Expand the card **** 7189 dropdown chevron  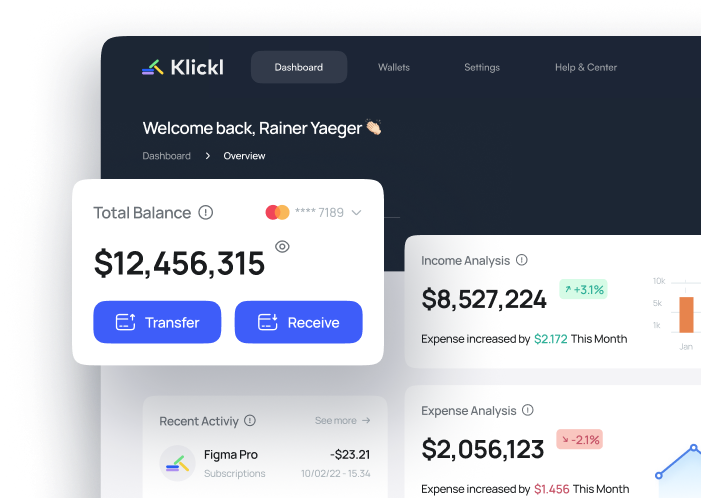(x=356, y=213)
